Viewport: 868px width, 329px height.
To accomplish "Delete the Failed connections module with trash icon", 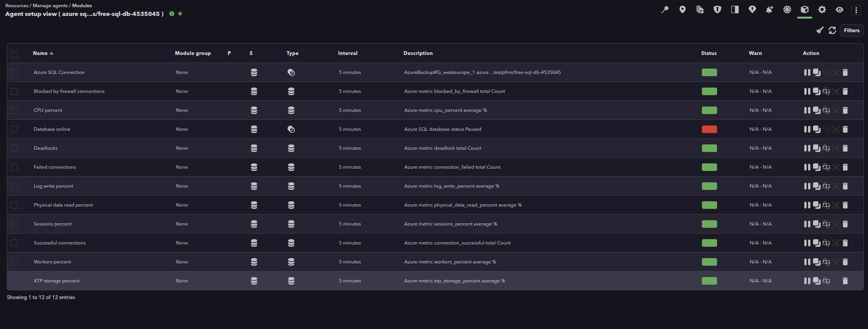I will point(845,167).
